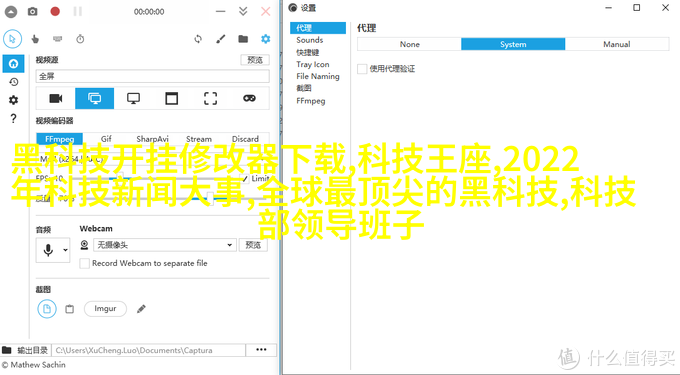Set proxy mode to System
Viewport: 680px width, 375px height.
(x=513, y=44)
